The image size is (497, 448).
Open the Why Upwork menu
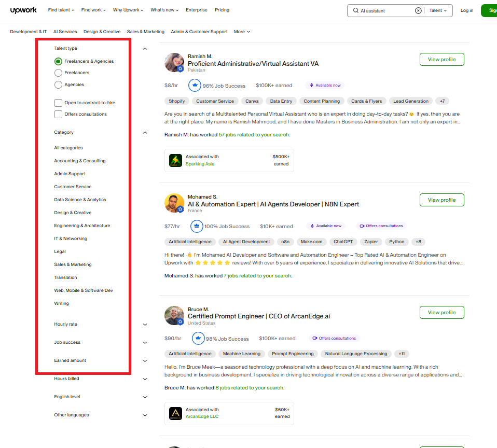point(128,10)
